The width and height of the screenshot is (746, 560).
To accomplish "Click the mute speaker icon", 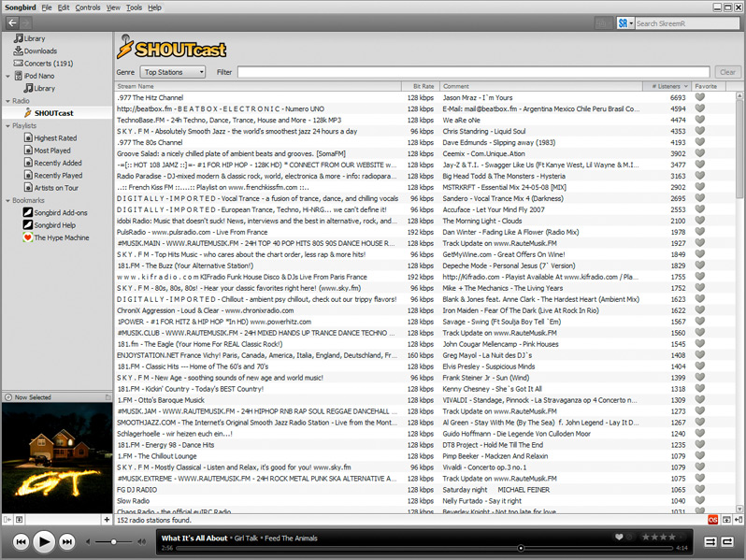I will tap(88, 541).
